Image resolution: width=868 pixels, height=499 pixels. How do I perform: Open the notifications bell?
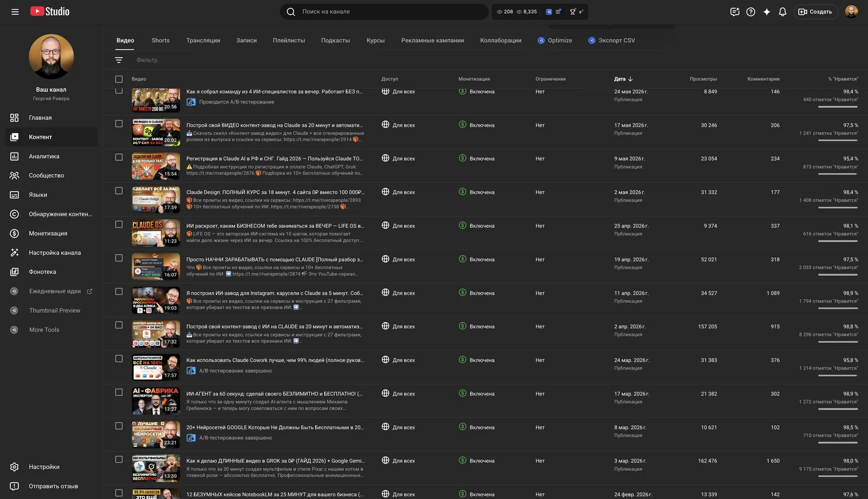tap(782, 11)
